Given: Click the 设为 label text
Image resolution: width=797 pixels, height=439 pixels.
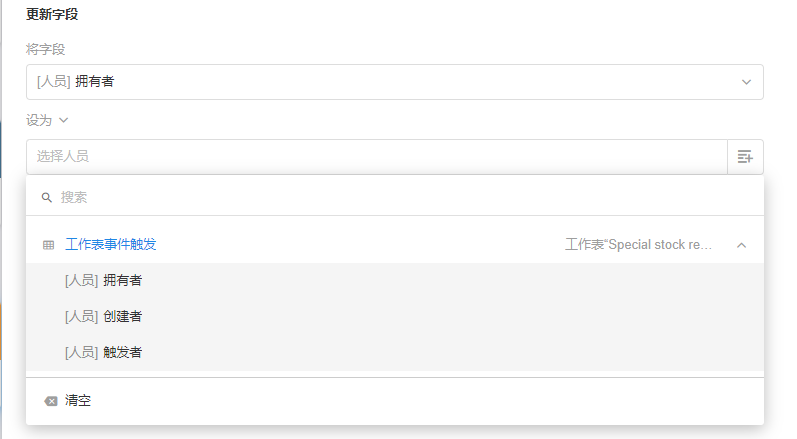Looking at the screenshot, I should [x=38, y=120].
